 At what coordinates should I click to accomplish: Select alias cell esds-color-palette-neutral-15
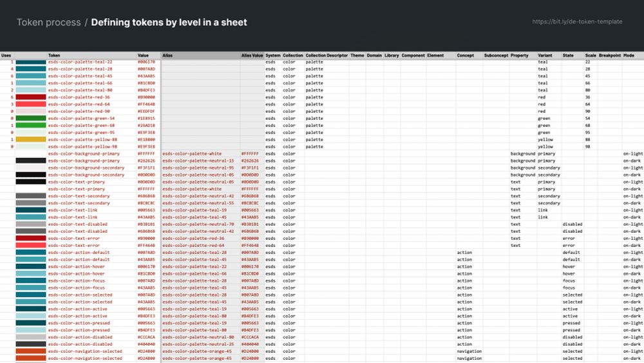(x=198, y=161)
